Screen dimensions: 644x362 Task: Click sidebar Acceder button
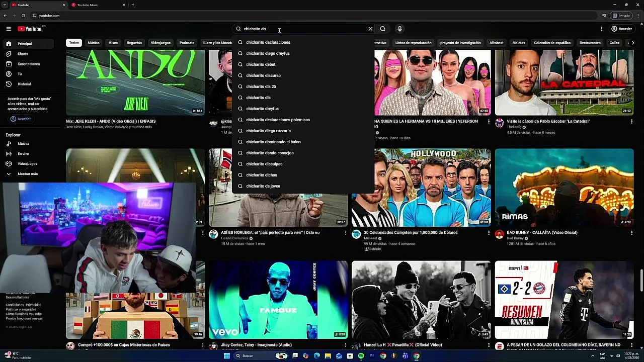[x=21, y=119]
